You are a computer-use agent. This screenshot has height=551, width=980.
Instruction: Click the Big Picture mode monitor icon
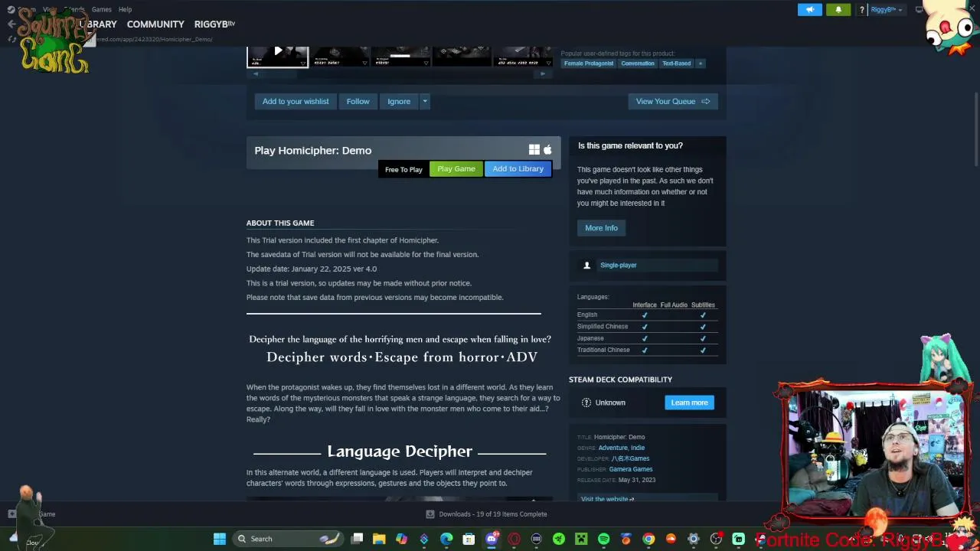coord(920,9)
